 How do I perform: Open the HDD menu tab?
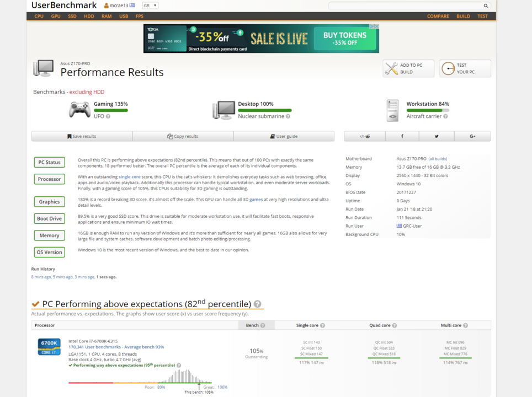pyautogui.click(x=89, y=17)
